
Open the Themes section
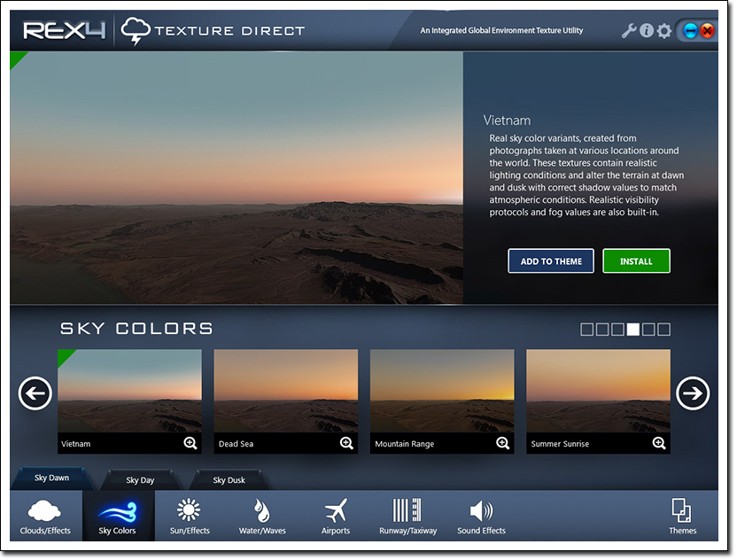pyautogui.click(x=682, y=517)
